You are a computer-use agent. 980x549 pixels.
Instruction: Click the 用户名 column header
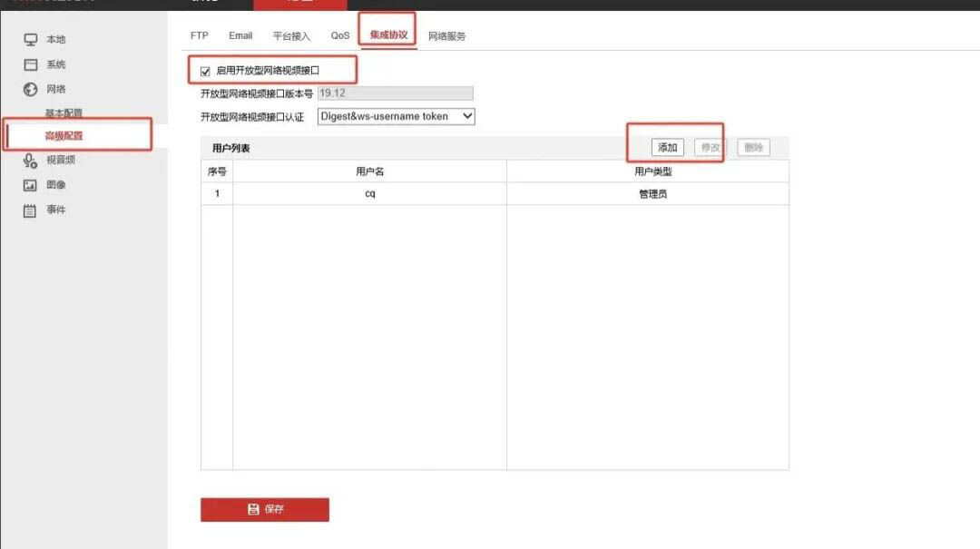[x=369, y=172]
